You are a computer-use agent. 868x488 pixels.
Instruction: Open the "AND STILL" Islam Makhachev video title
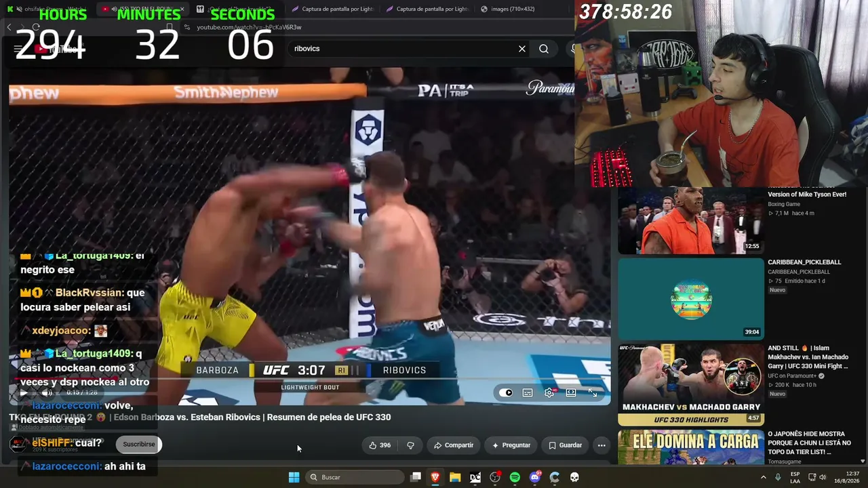(809, 357)
